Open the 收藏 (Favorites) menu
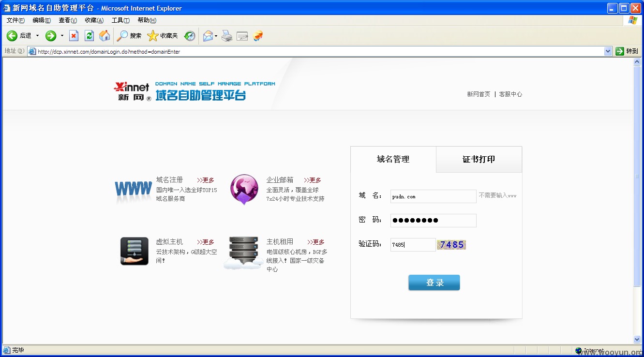Image resolution: width=644 pixels, height=357 pixels. 94,20
